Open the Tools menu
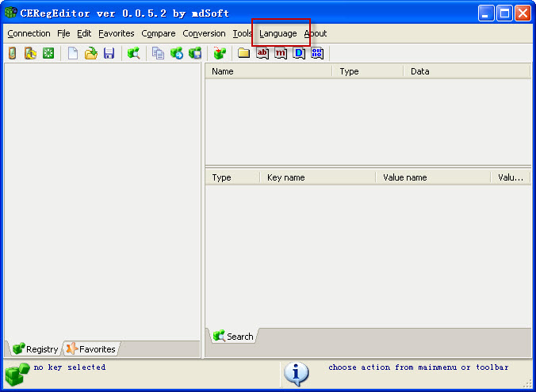This screenshot has width=536, height=392. pos(243,33)
